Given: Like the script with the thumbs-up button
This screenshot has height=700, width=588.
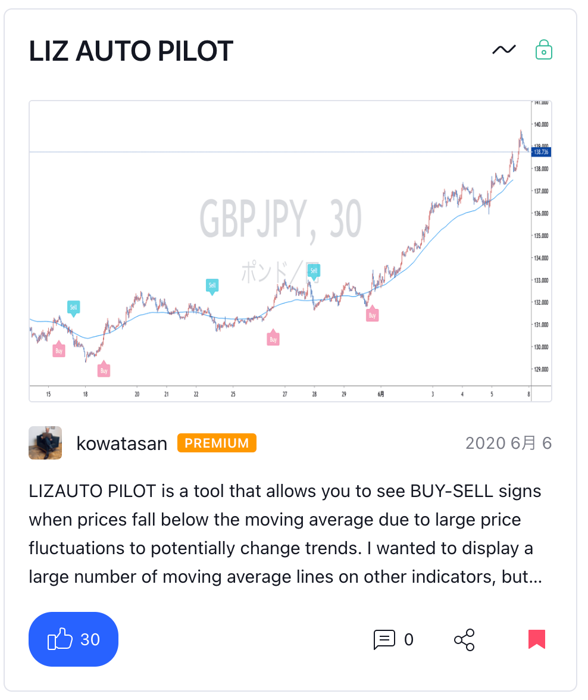Looking at the screenshot, I should click(x=73, y=639).
